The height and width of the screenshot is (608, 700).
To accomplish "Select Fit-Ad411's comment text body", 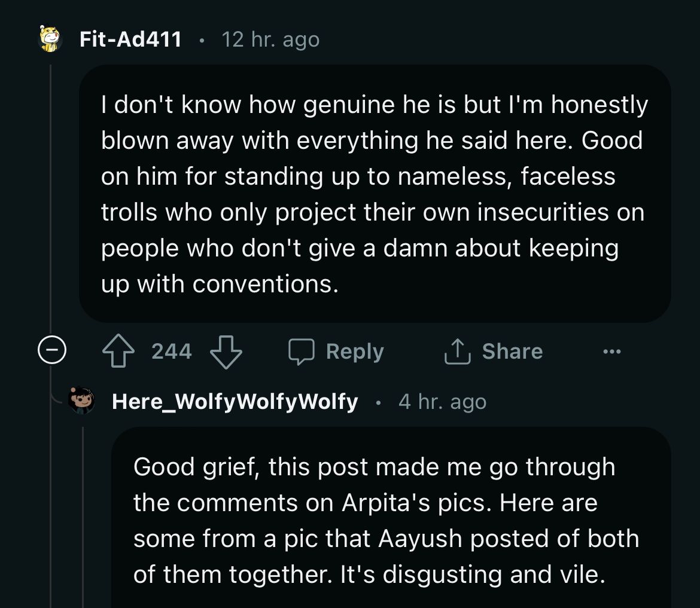I will (x=374, y=194).
